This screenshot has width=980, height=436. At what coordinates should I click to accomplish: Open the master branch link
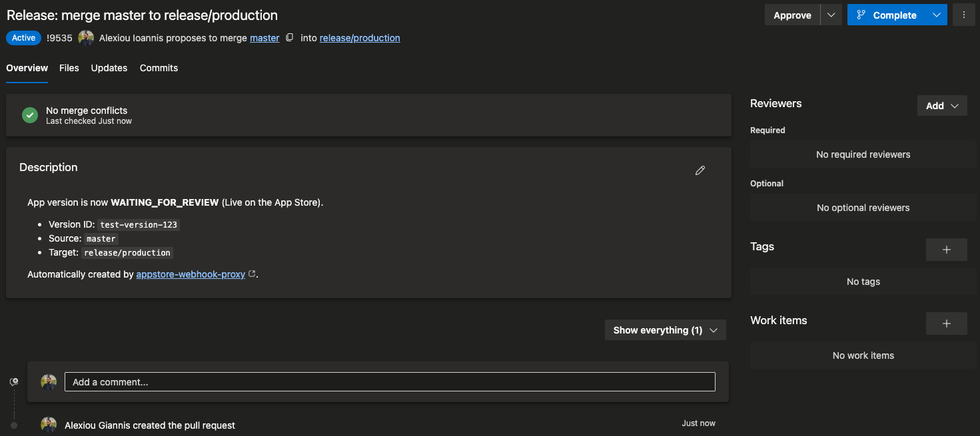pos(264,38)
